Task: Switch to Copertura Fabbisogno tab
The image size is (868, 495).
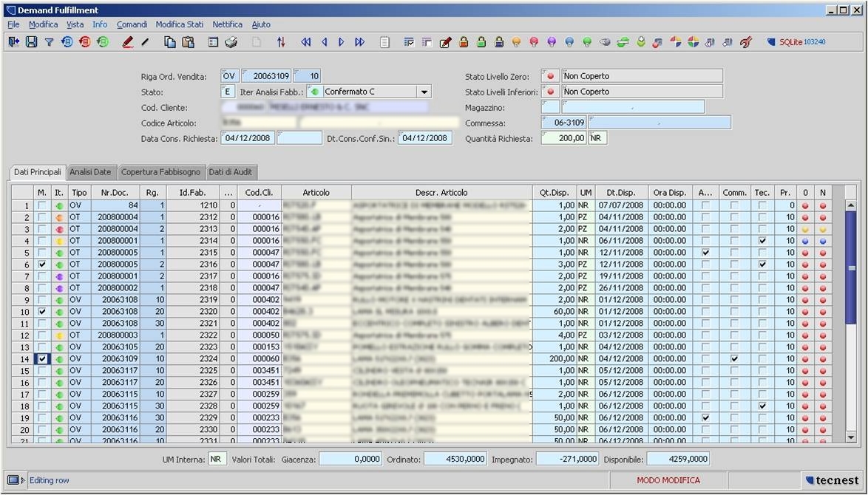Action: [x=160, y=172]
